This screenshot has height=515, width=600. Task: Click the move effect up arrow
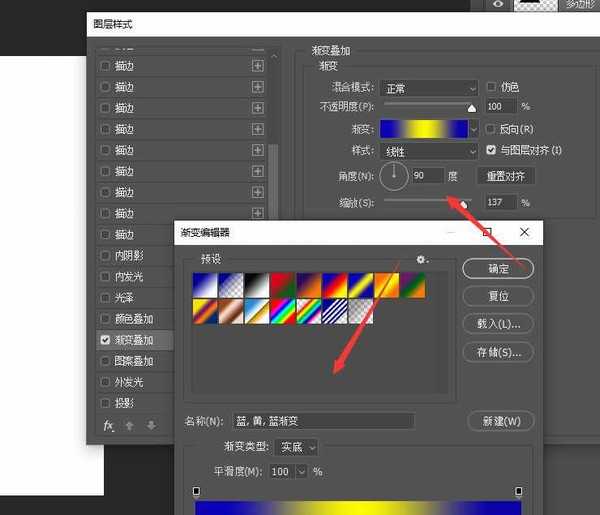(129, 425)
